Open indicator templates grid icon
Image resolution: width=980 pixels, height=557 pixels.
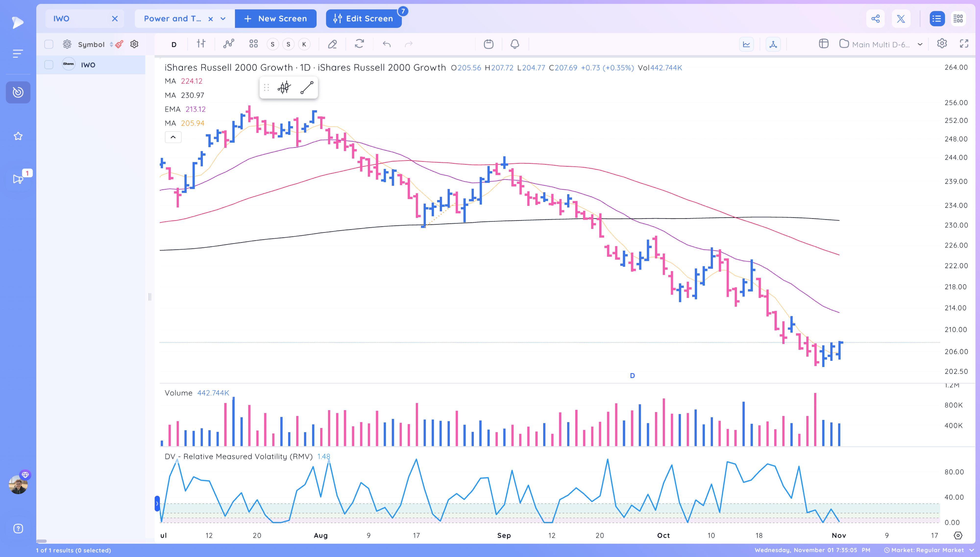tap(253, 44)
